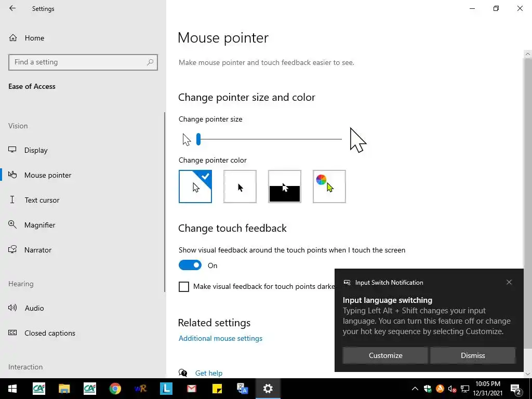Viewport: 532px width, 399px height.
Task: Close the Input Switch Notification with the X
Action: [509, 282]
